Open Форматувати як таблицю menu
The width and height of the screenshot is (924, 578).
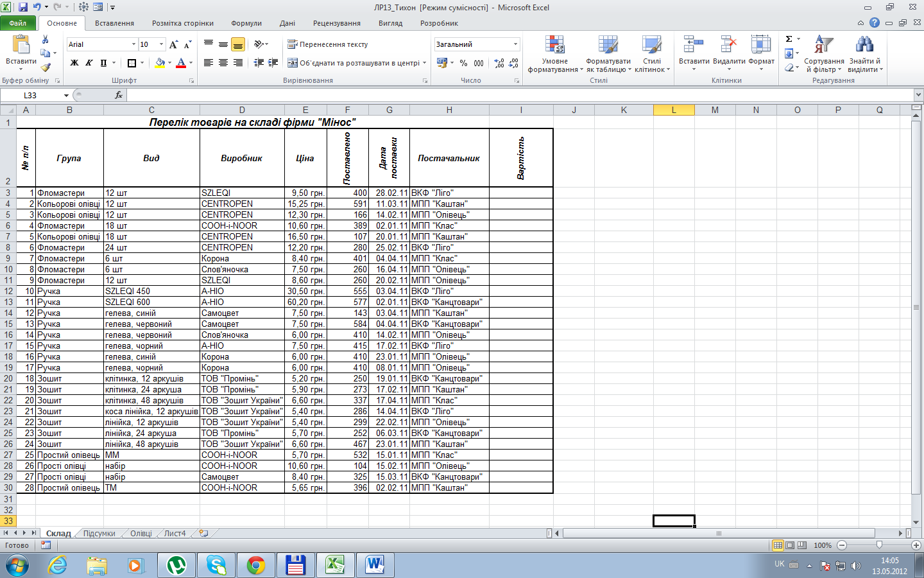(x=608, y=54)
